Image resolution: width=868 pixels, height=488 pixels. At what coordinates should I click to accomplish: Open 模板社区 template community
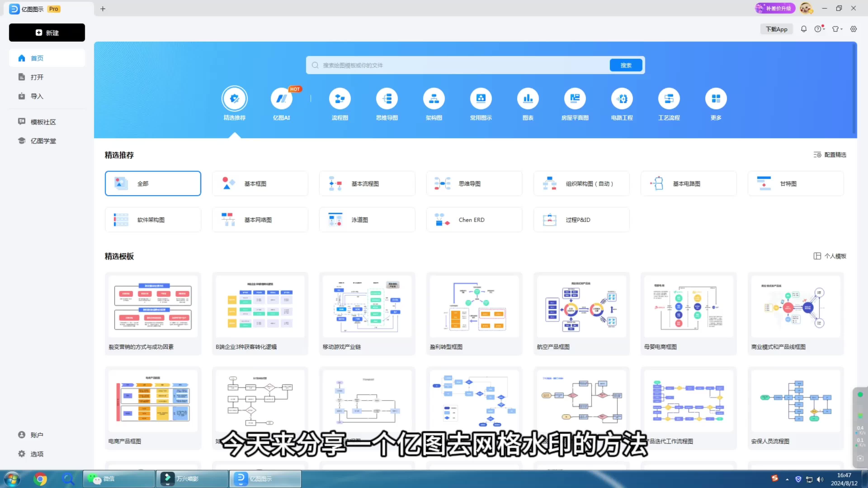[47, 122]
